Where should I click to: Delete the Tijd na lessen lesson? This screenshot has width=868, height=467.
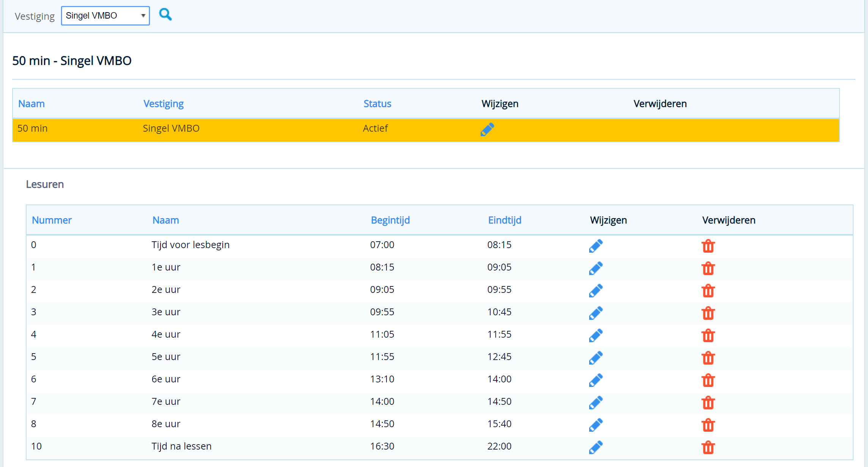[708, 448]
